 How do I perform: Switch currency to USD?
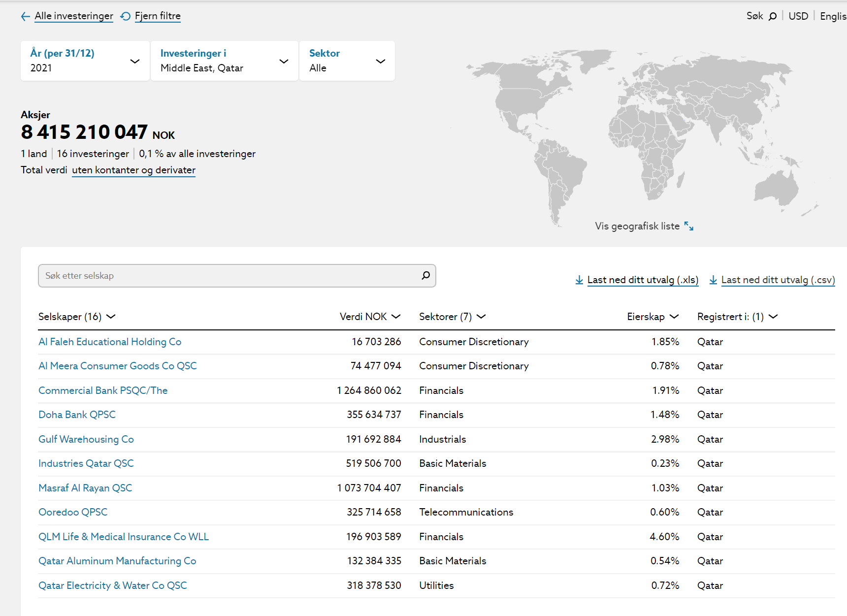(798, 16)
